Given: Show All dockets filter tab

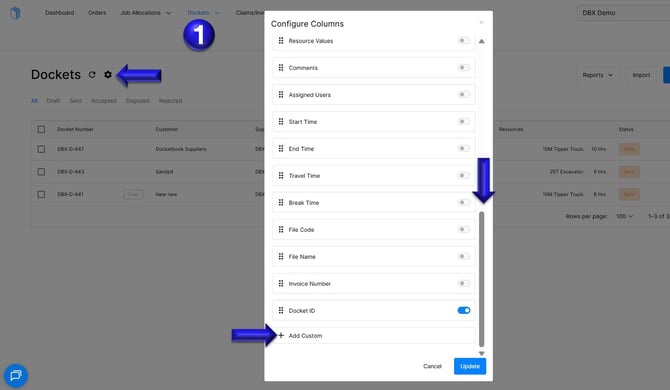Looking at the screenshot, I should (x=34, y=101).
